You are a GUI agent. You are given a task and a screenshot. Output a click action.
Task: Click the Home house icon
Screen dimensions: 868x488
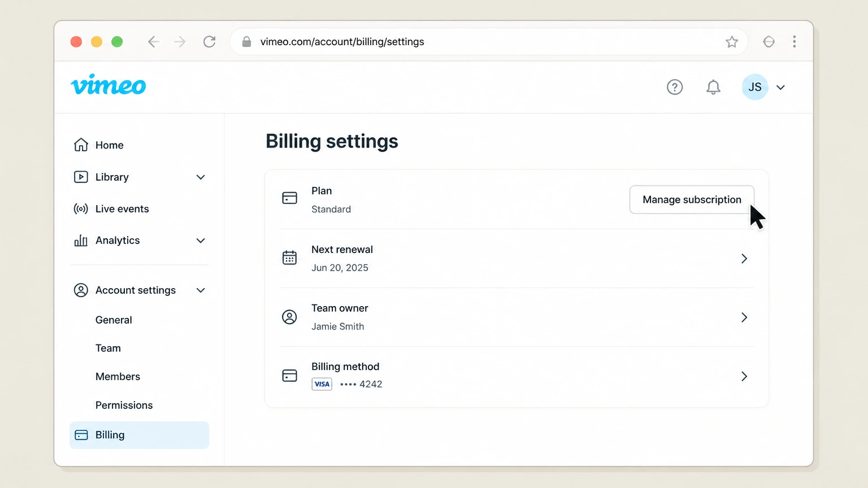click(81, 145)
